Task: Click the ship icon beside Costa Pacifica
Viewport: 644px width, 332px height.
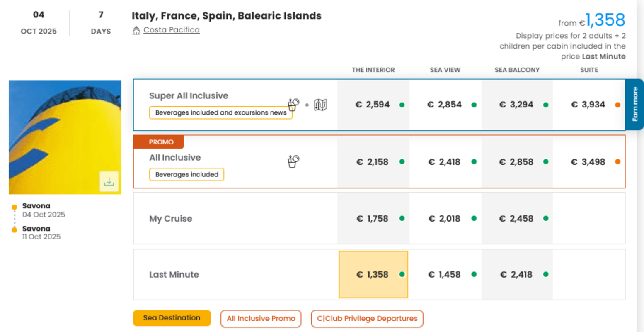Action: (136, 30)
